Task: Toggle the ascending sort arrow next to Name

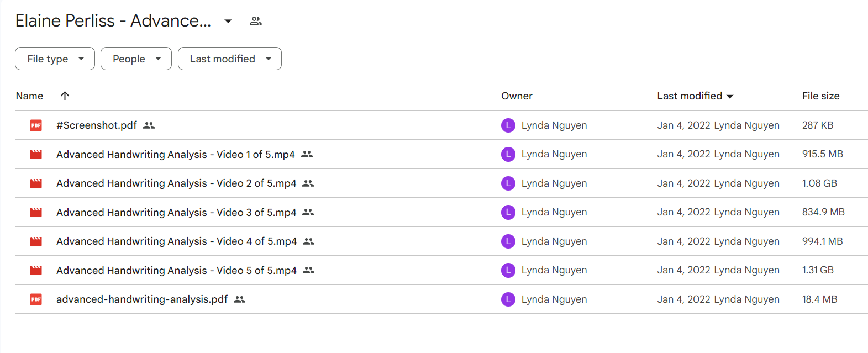Action: tap(65, 96)
